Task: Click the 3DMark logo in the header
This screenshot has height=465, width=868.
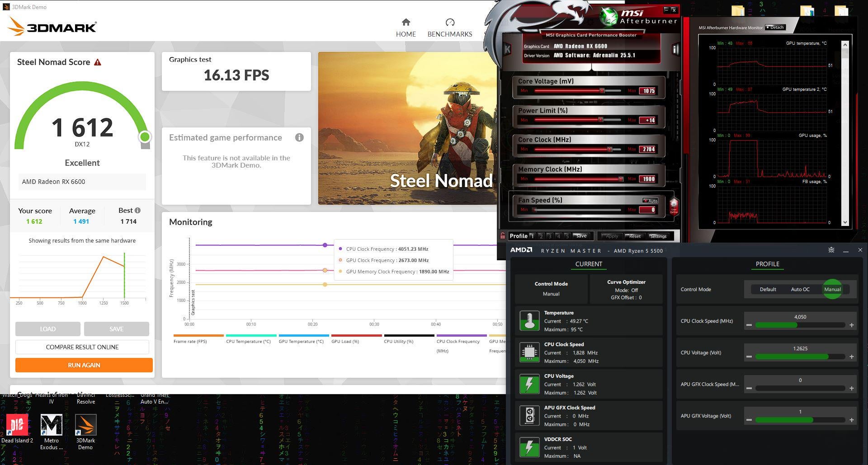Action: (x=52, y=27)
